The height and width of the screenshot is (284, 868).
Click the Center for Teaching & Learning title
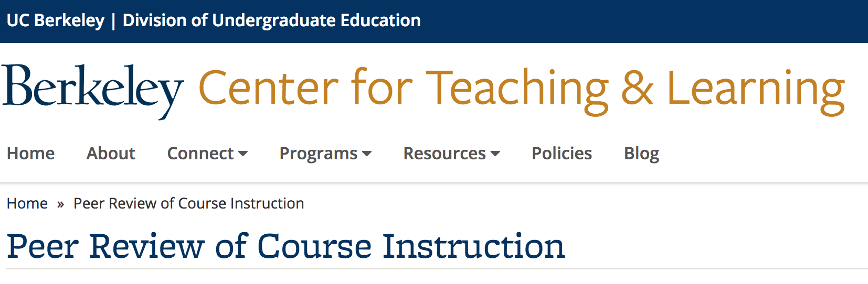pos(522,90)
